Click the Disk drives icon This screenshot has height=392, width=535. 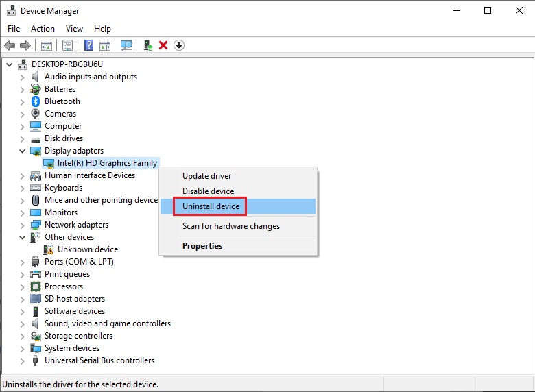click(36, 139)
